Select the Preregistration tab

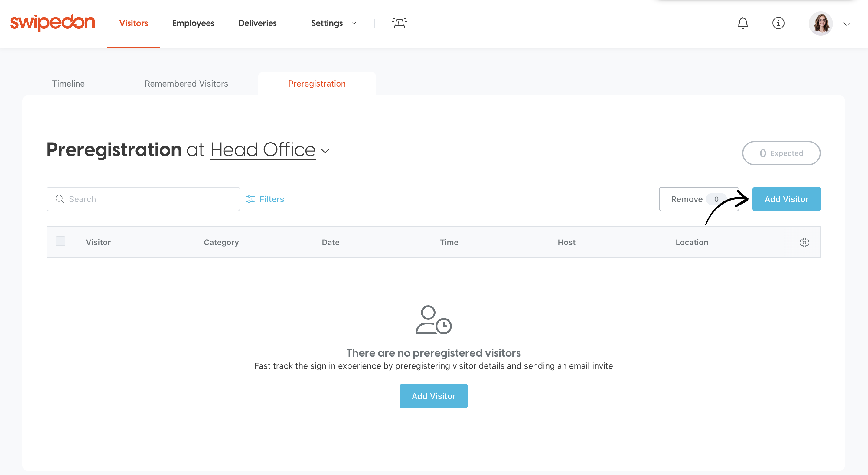[317, 83]
